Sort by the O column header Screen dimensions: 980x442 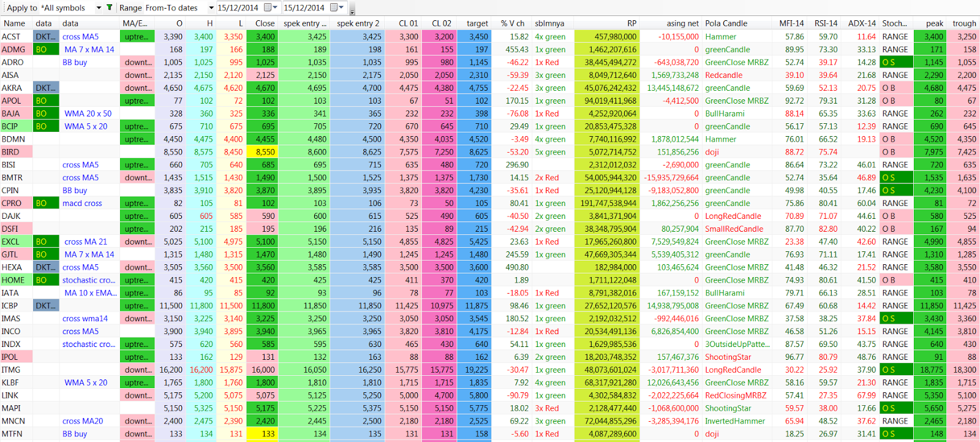click(x=170, y=23)
